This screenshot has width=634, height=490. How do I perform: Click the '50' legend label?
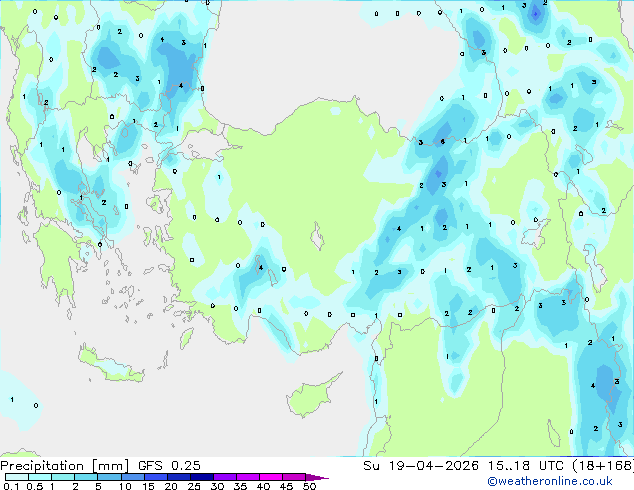click(x=309, y=486)
